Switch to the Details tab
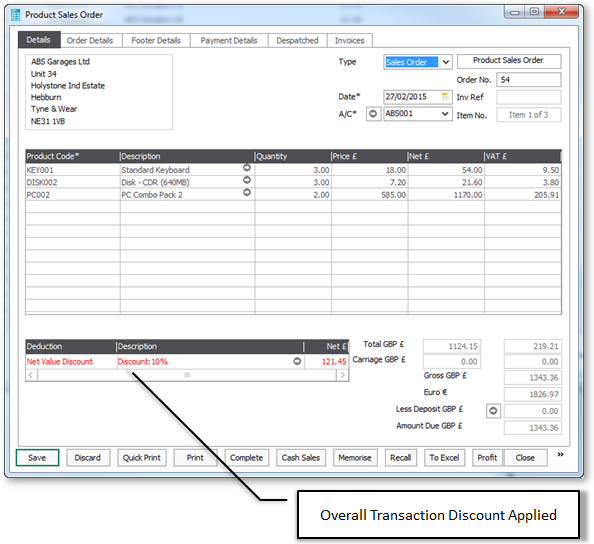This screenshot has width=594, height=544. [39, 40]
